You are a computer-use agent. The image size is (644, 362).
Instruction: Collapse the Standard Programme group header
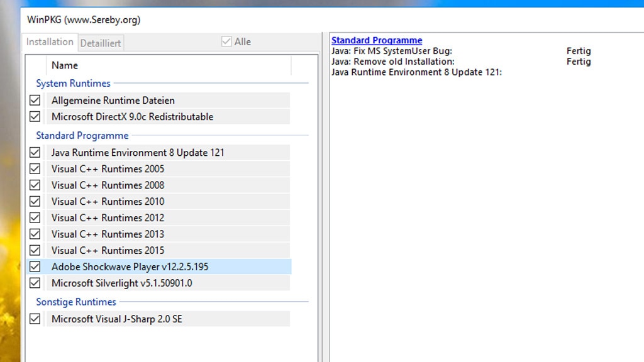coord(82,136)
